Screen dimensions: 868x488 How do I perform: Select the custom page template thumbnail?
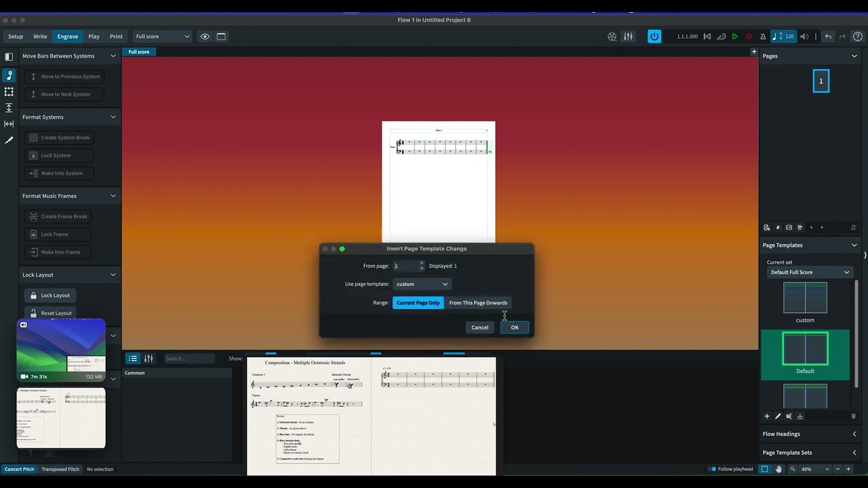pyautogui.click(x=805, y=298)
